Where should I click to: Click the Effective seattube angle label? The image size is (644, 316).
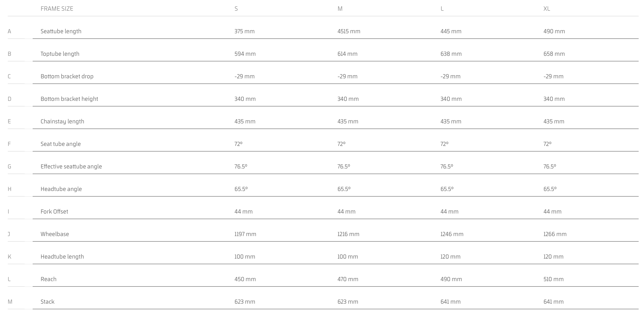[71, 166]
